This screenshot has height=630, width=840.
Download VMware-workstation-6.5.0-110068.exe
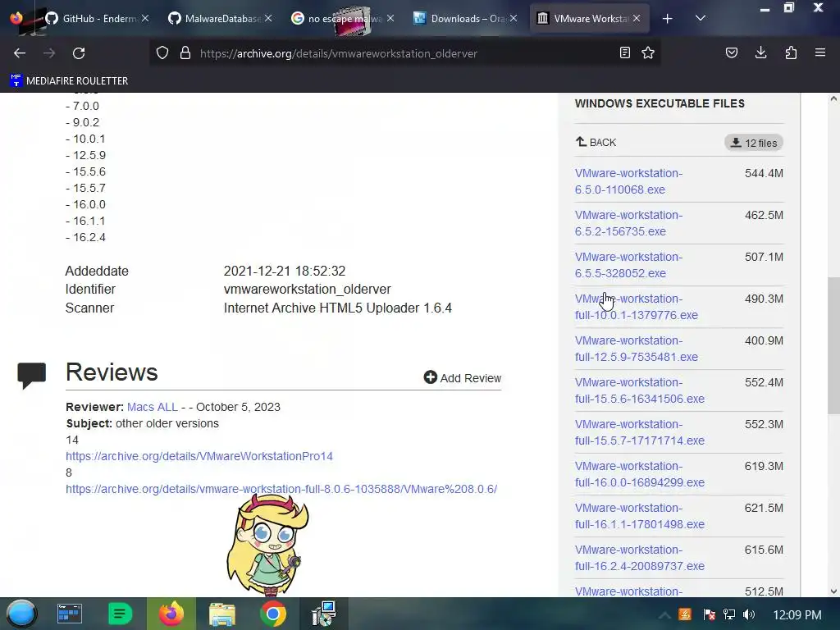tap(628, 181)
